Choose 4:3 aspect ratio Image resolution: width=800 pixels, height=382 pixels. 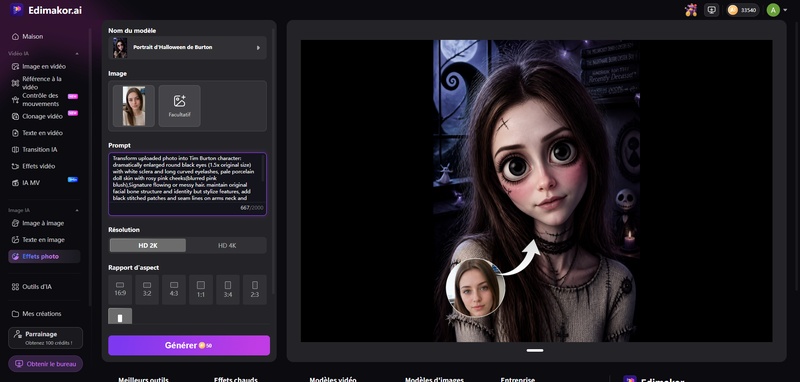pos(174,289)
